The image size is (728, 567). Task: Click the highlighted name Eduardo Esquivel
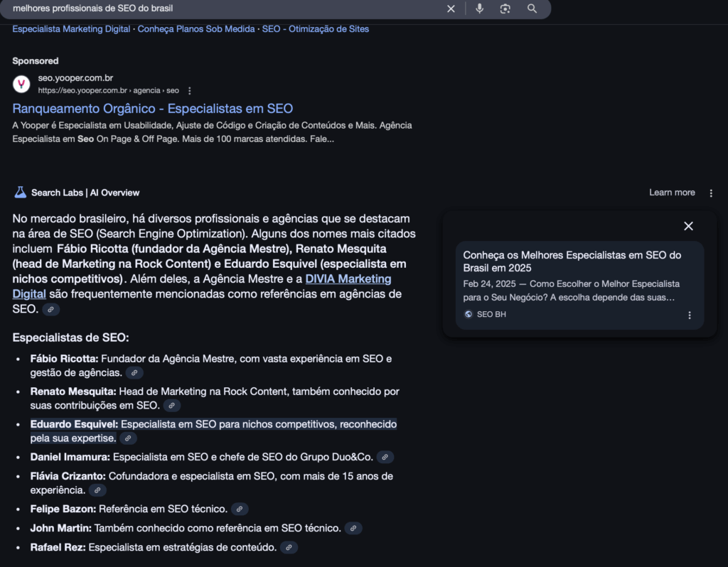(74, 424)
